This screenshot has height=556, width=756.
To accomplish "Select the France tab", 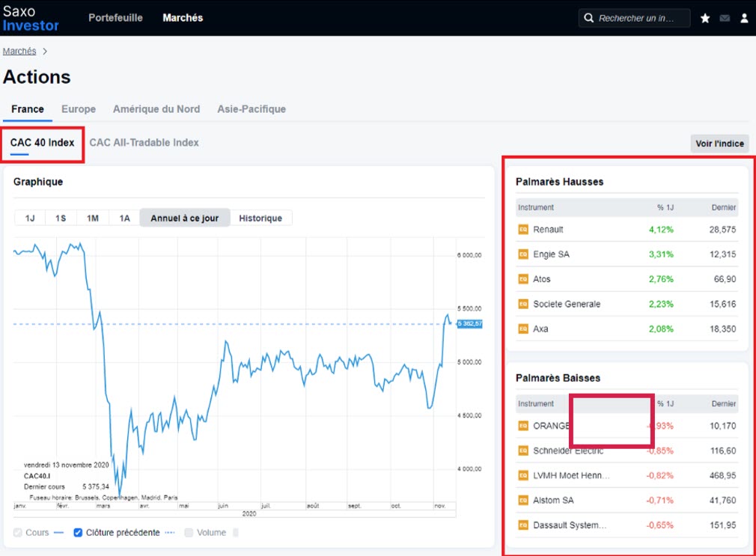I will pyautogui.click(x=28, y=109).
